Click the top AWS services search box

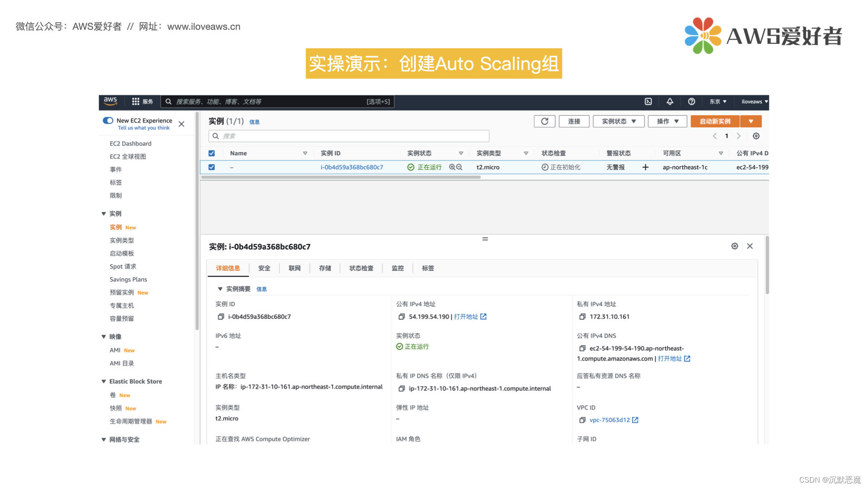[x=278, y=102]
